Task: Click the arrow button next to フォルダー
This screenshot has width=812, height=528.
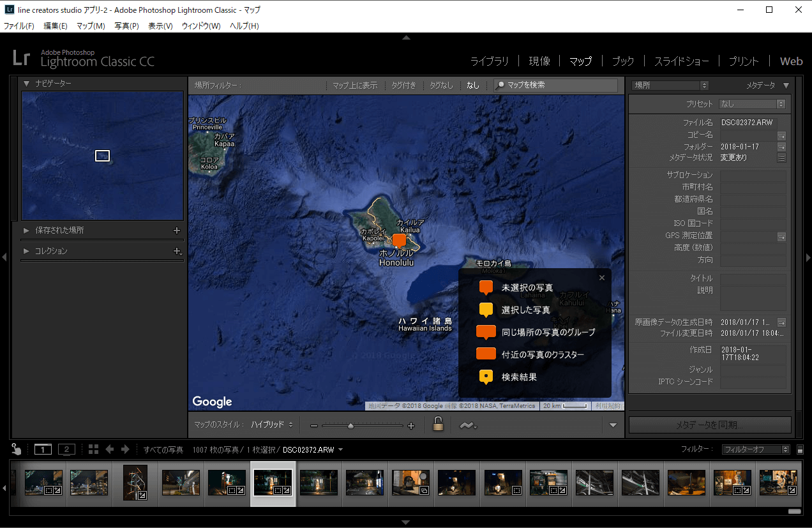Action: coord(781,147)
